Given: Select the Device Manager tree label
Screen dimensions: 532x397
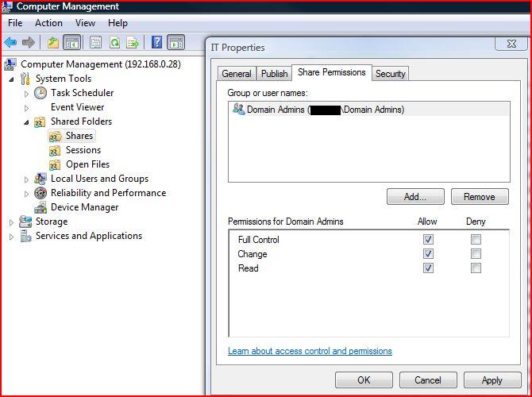Looking at the screenshot, I should [84, 207].
